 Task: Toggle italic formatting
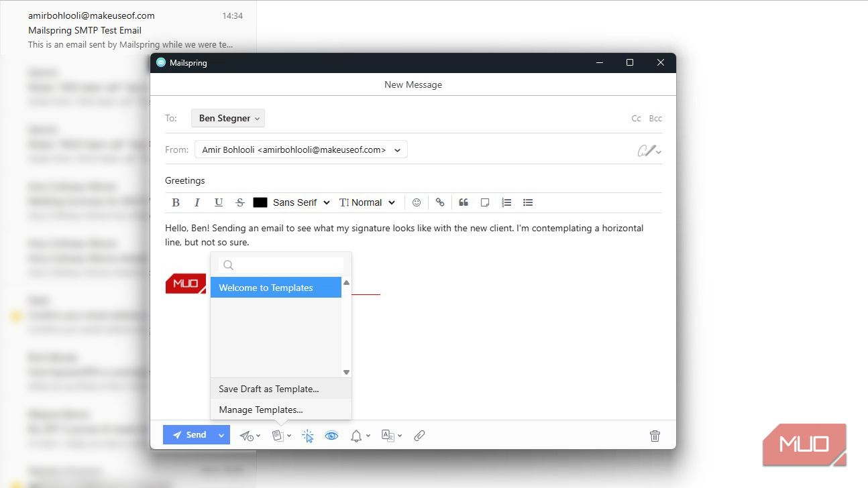point(197,202)
